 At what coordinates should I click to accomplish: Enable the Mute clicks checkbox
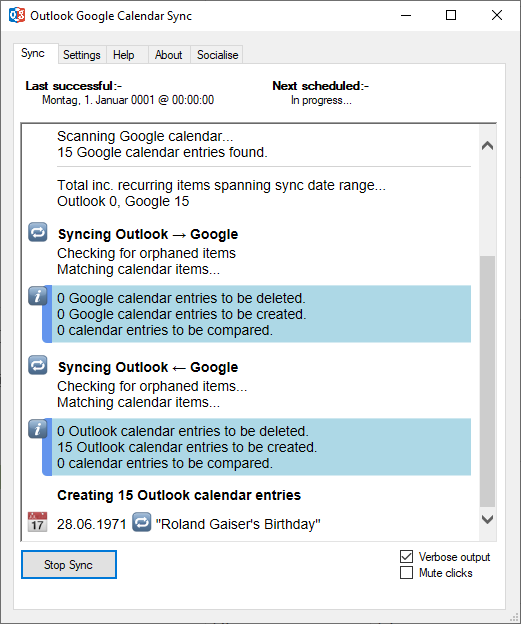pos(406,573)
